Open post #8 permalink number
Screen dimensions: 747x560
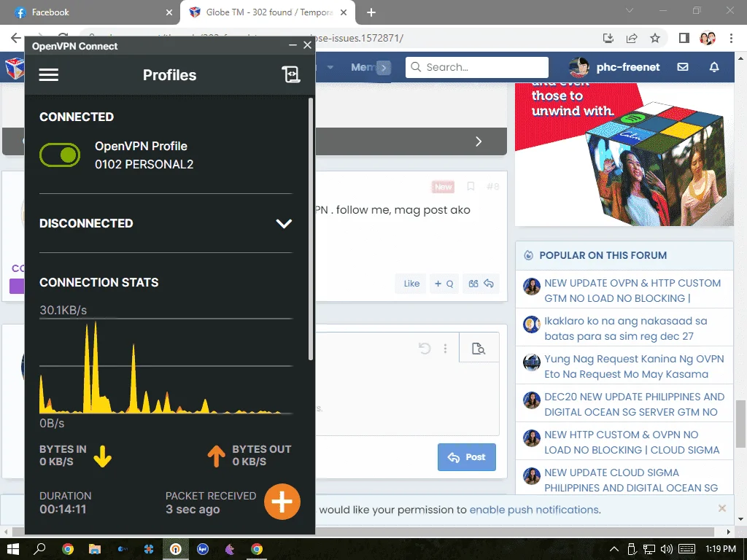pos(493,186)
